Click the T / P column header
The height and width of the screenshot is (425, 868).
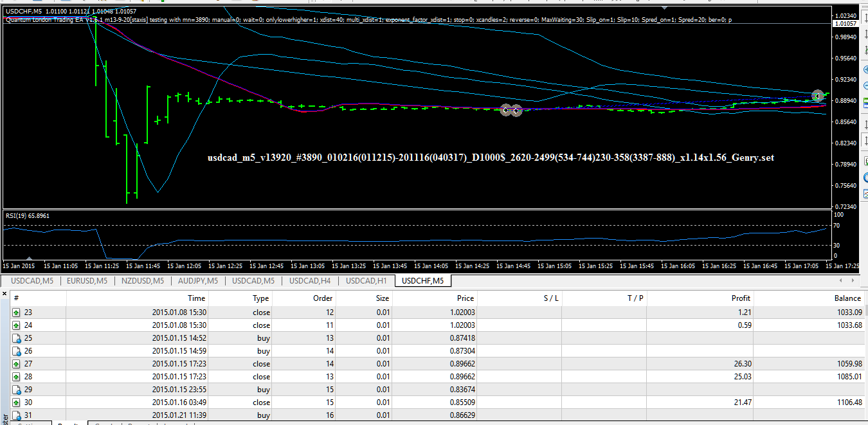click(604, 298)
